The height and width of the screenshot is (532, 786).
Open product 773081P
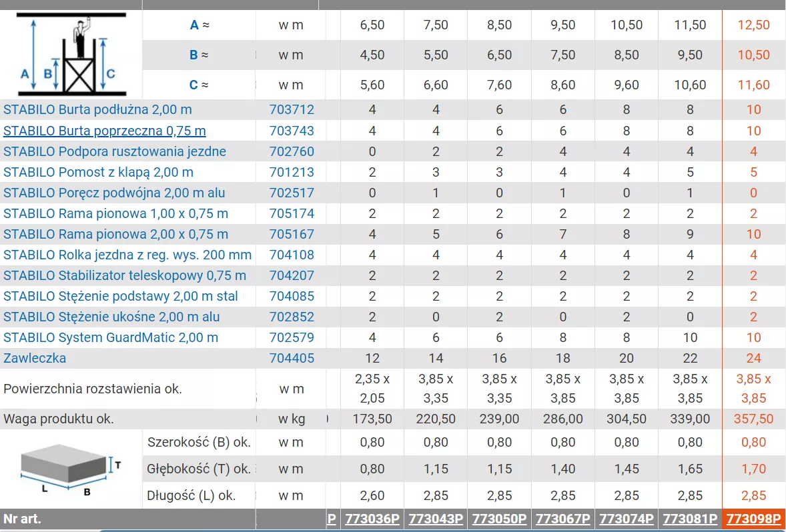691,519
